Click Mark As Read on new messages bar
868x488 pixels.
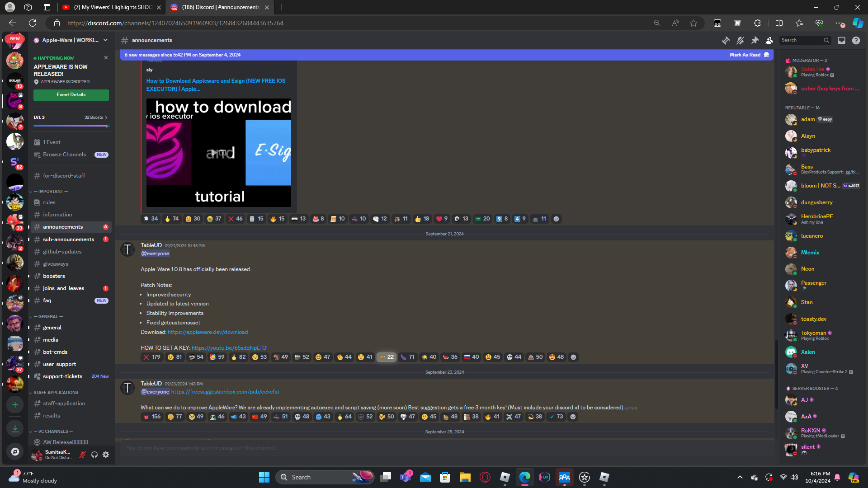749,55
